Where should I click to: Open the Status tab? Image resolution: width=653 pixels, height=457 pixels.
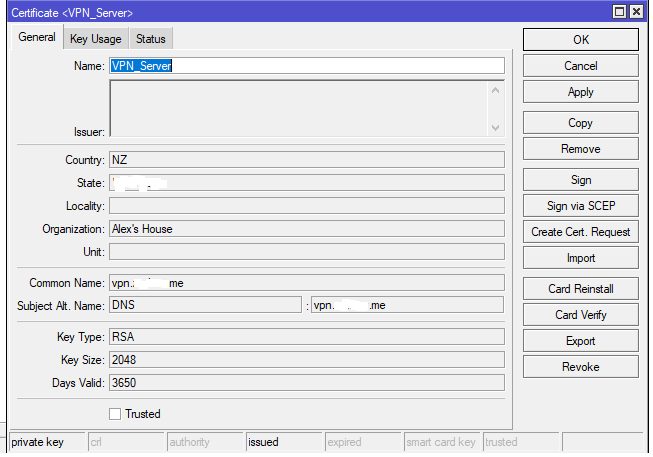tap(150, 39)
